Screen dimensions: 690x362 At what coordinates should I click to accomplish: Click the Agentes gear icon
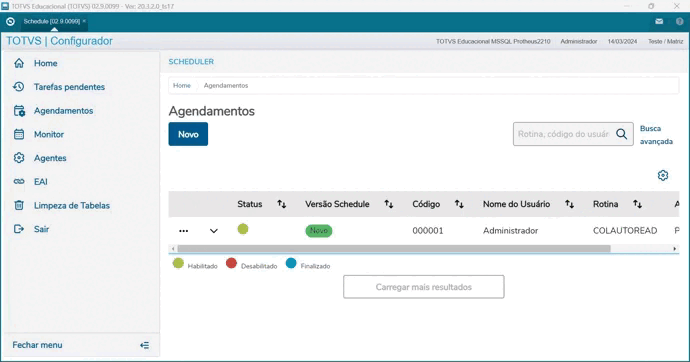point(19,158)
